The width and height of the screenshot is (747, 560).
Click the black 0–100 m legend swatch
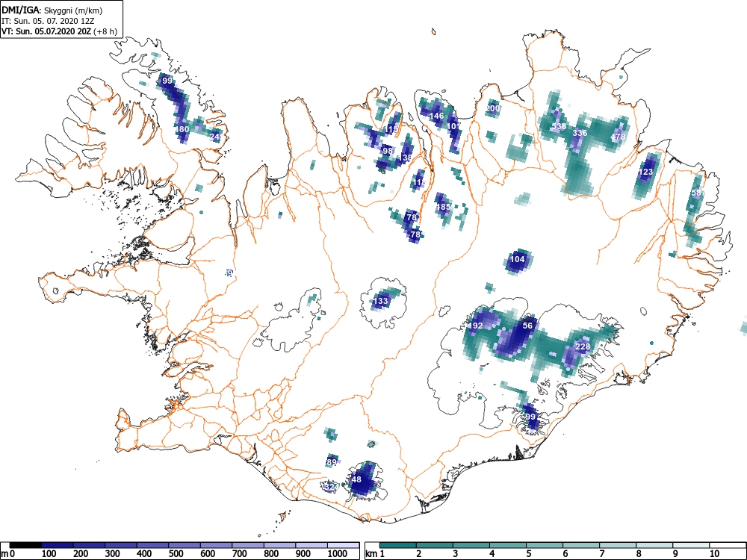click(x=25, y=545)
